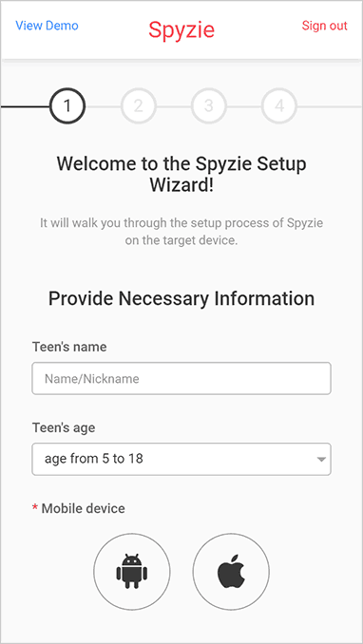This screenshot has height=644, width=363.
Task: Focus the Name/Nickname input field
Action: tap(181, 378)
